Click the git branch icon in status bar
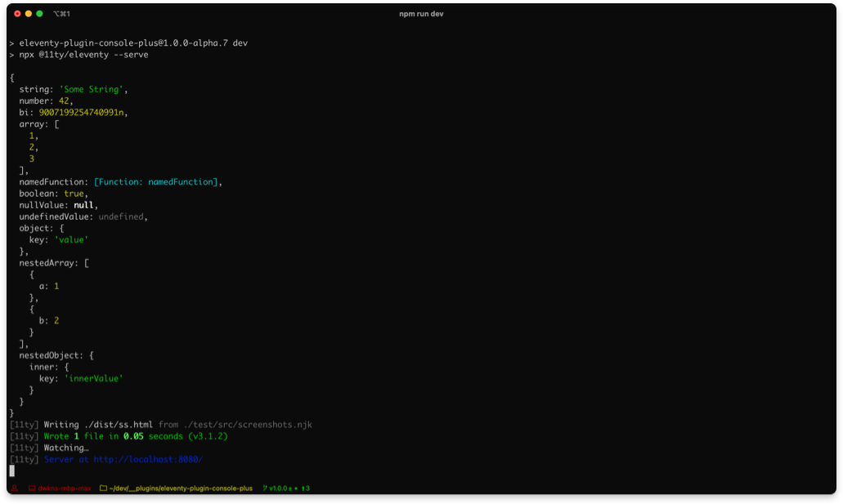 click(x=265, y=488)
